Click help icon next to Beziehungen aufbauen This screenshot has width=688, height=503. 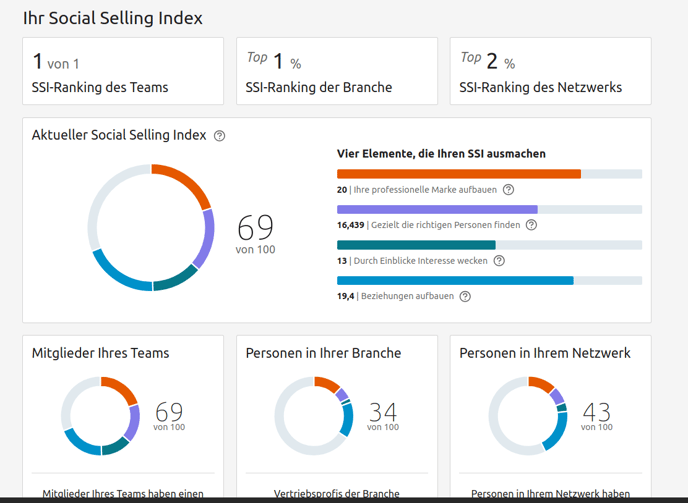click(465, 296)
